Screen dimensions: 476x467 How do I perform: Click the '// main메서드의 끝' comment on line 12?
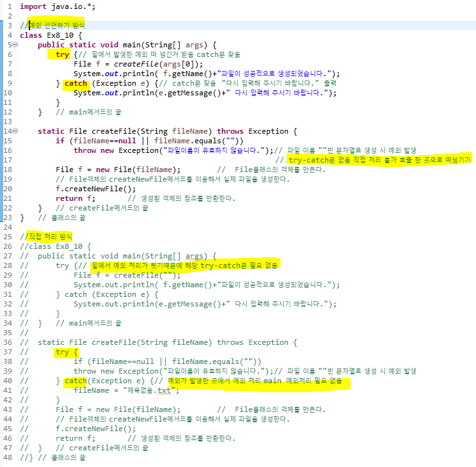click(89, 112)
